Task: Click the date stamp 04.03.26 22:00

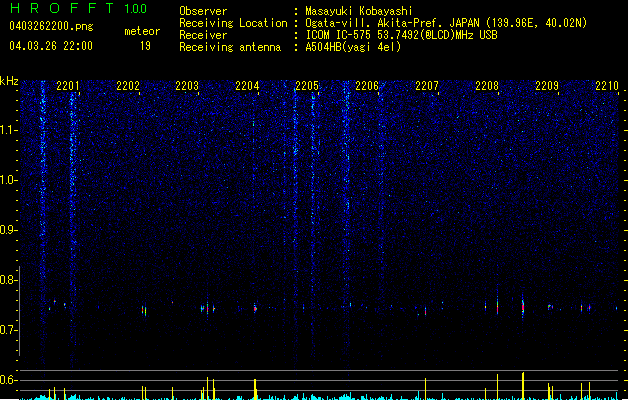Action: (51, 46)
